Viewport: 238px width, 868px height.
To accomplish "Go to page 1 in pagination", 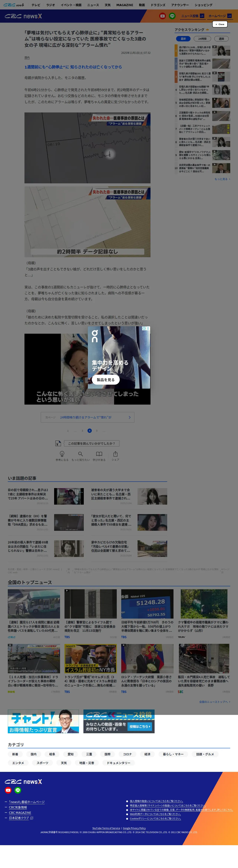I will tap(68, 431).
